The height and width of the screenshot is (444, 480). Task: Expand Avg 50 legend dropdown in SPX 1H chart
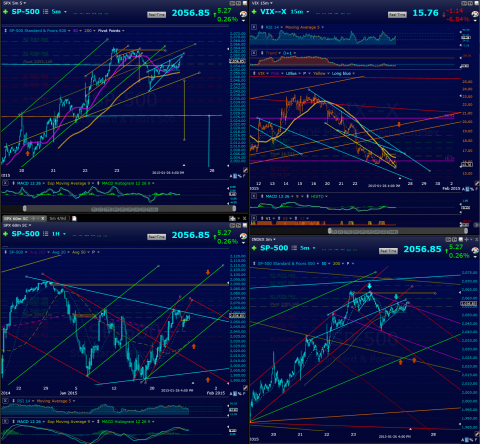click(x=88, y=252)
